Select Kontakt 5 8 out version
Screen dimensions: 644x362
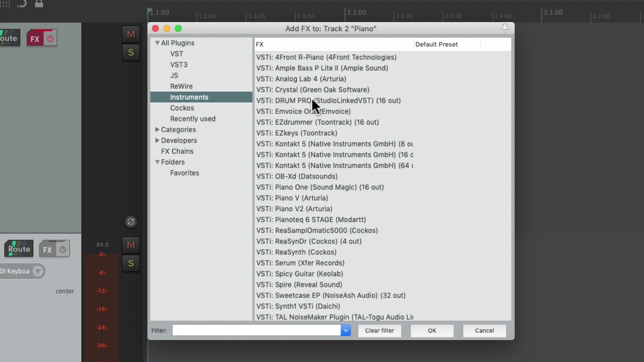click(335, 144)
